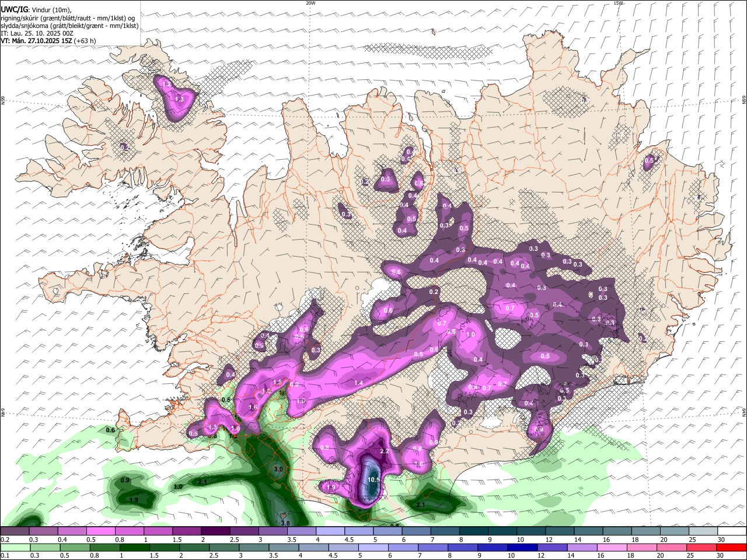This screenshot has height=560, width=747.
Task: Click the 10.5 precipitation maximum value
Action: [373, 480]
